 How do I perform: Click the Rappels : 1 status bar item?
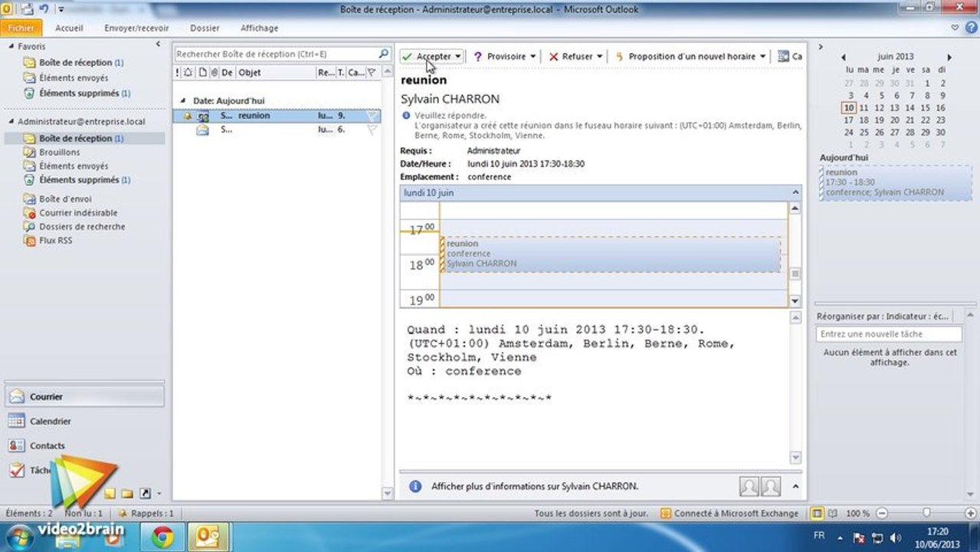(x=146, y=514)
